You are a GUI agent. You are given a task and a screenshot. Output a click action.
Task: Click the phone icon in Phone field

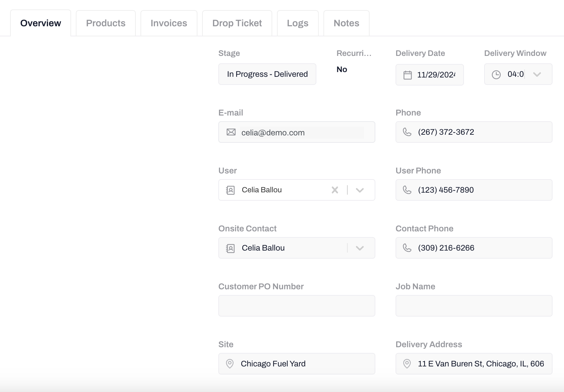(407, 132)
